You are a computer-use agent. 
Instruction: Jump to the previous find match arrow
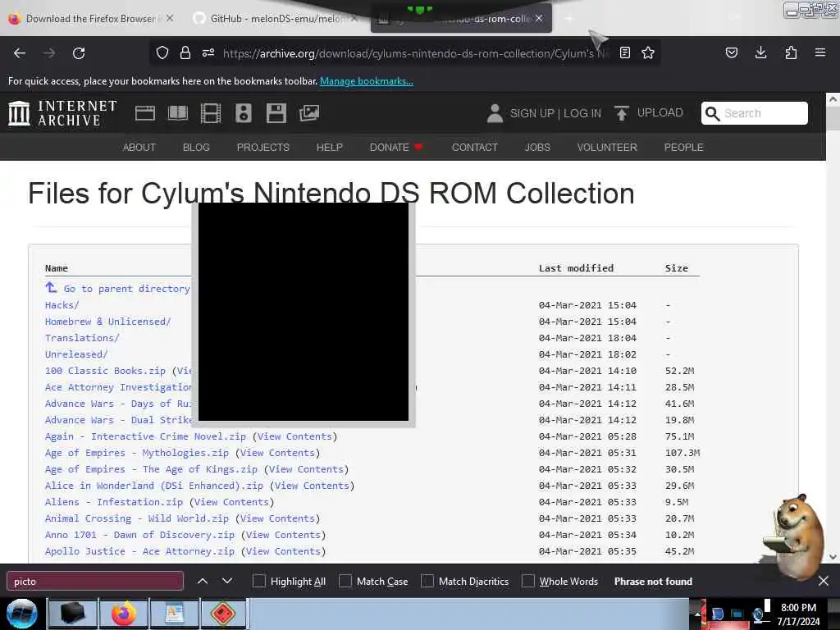pos(203,581)
